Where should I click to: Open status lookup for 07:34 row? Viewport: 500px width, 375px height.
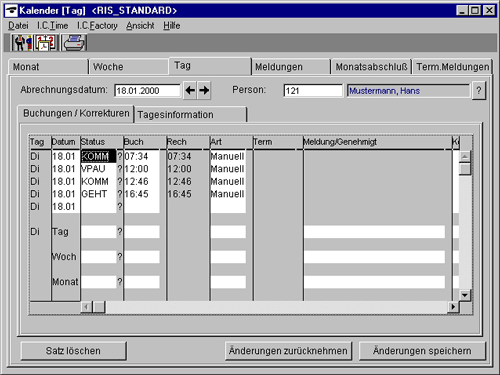120,156
